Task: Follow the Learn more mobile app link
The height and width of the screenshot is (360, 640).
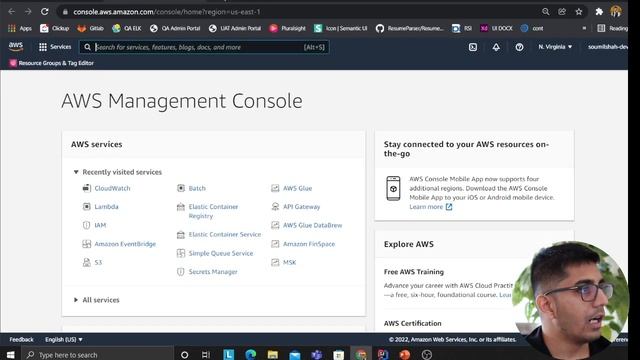Action: [x=431, y=207]
